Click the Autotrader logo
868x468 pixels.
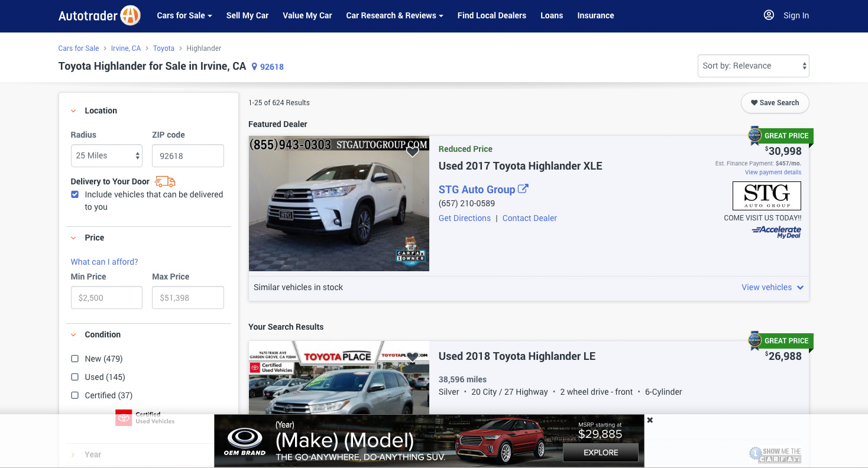pos(99,15)
